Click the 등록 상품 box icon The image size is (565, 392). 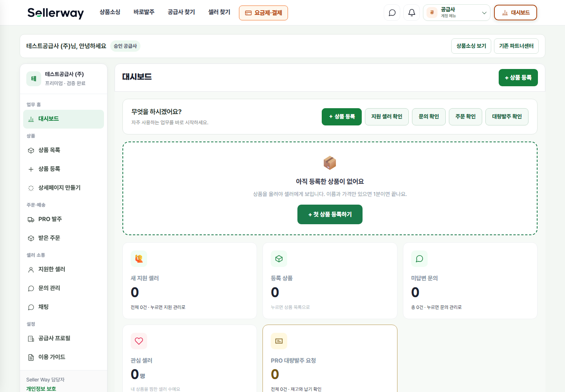(279, 259)
